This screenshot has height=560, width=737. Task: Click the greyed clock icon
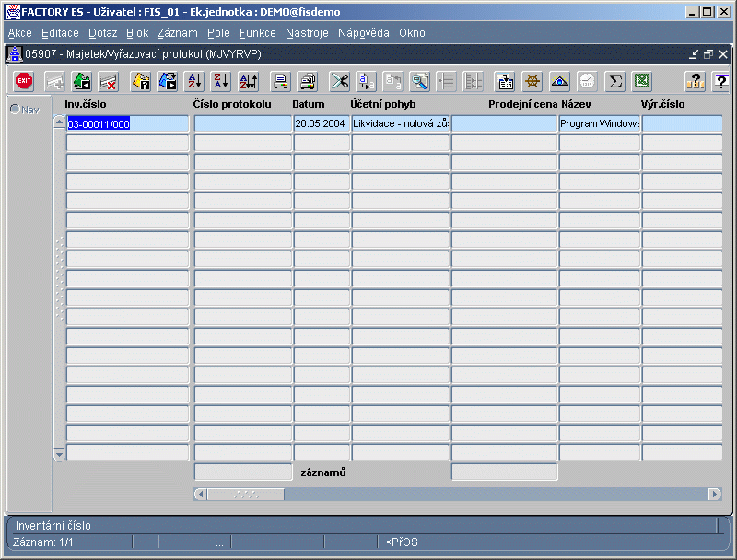point(587,81)
